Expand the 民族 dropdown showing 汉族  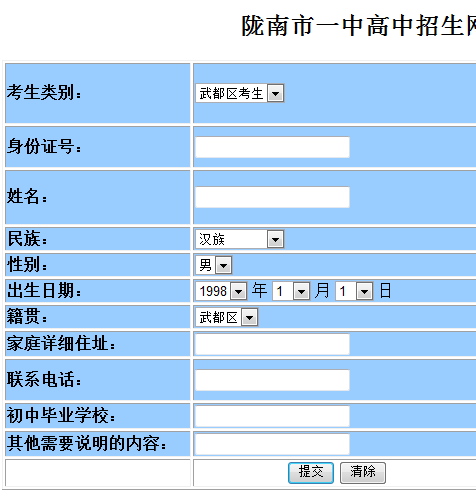pos(240,239)
